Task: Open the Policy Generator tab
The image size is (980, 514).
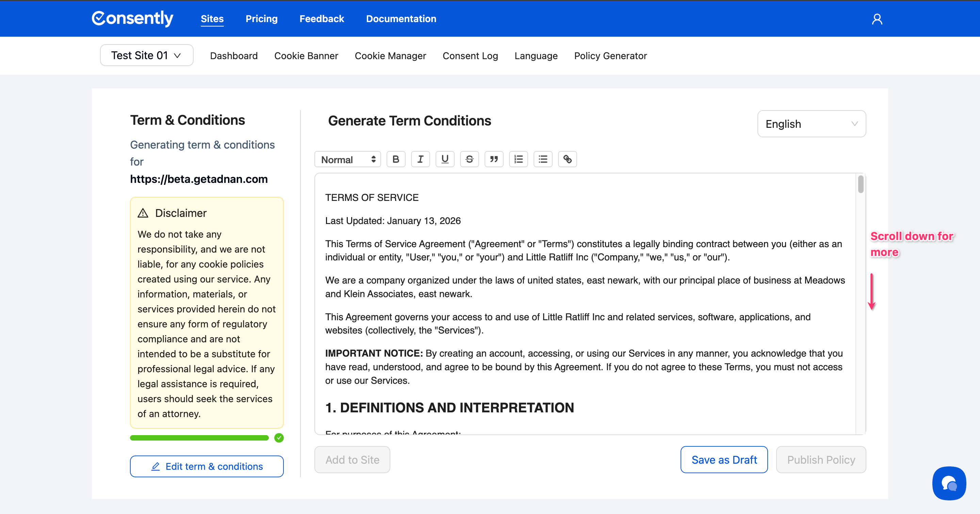Action: tap(610, 56)
